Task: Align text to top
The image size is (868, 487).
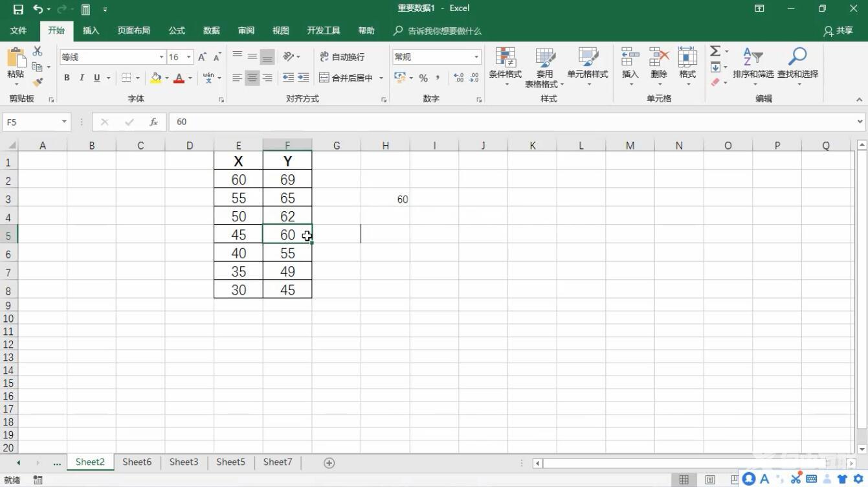Action: [238, 56]
